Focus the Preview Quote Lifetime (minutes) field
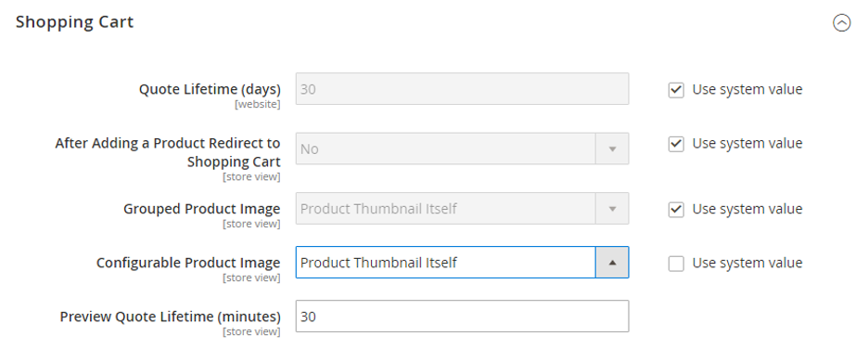 click(462, 317)
